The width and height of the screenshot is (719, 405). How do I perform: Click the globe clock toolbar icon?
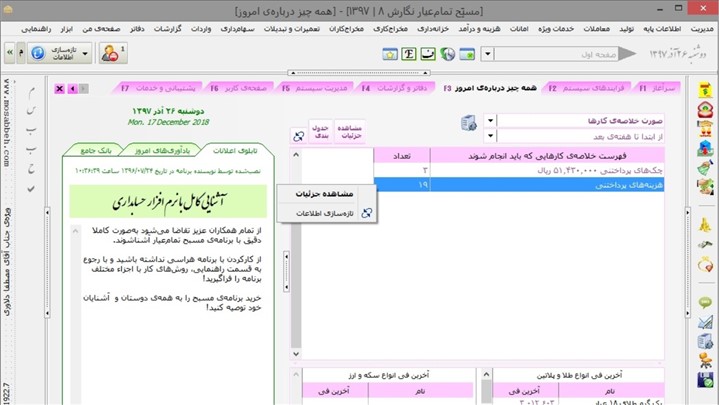(447, 54)
